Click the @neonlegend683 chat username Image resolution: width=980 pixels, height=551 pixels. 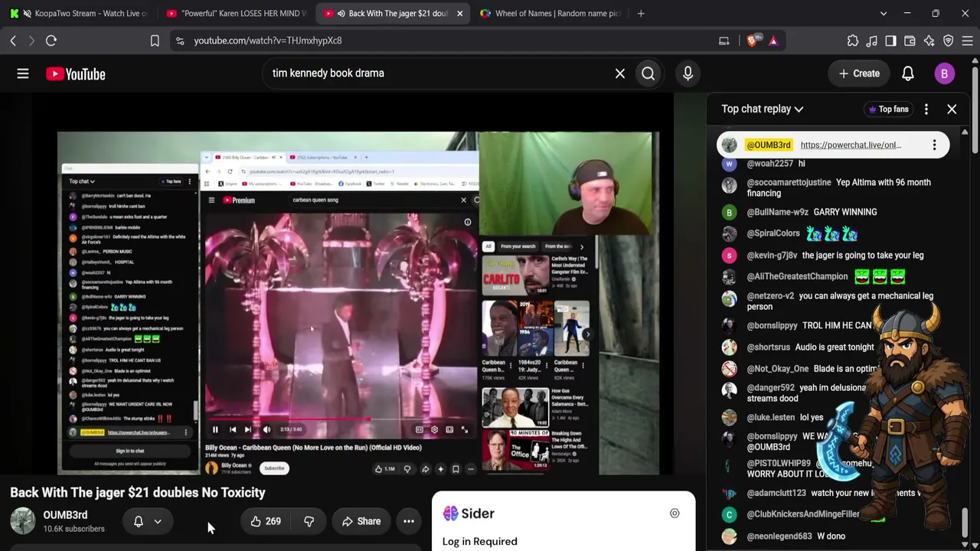click(x=779, y=536)
